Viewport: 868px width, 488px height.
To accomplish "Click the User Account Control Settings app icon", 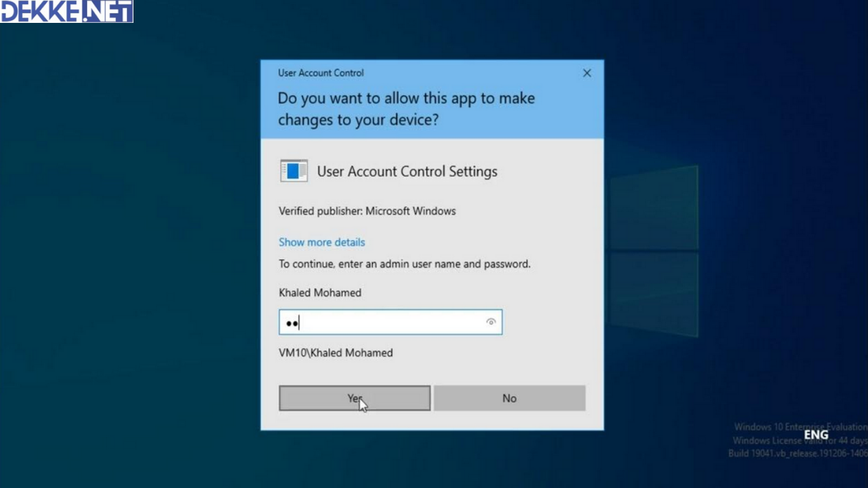I will [x=294, y=171].
